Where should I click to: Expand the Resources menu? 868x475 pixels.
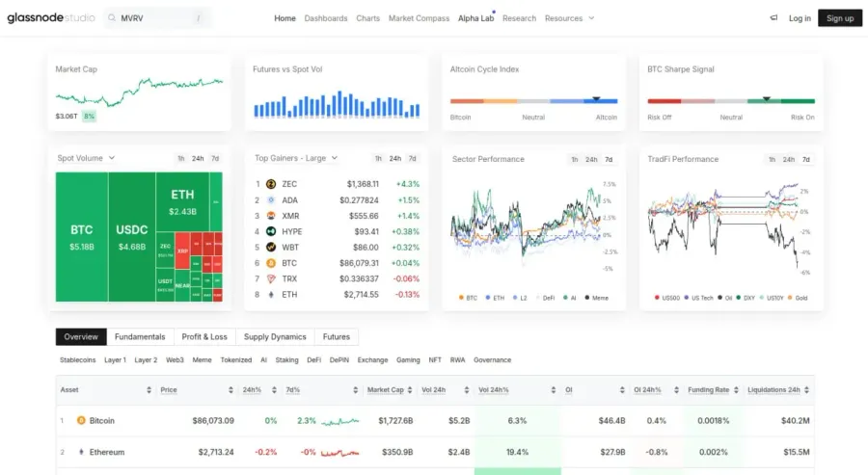click(569, 18)
